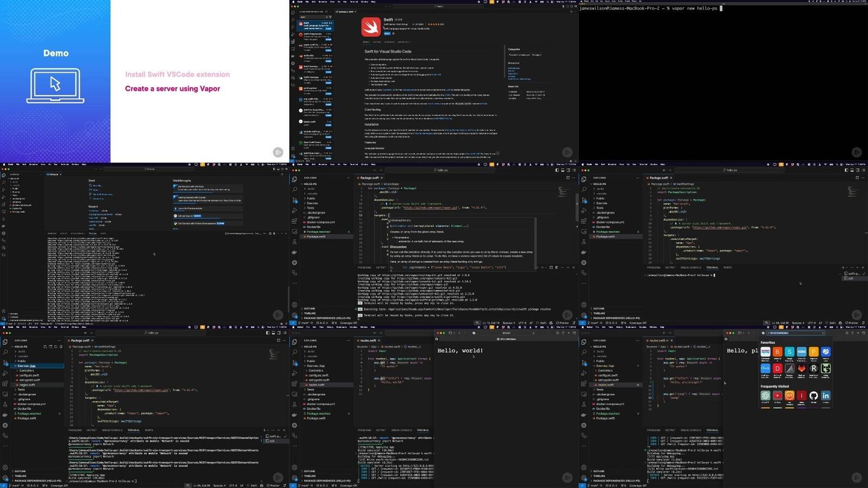Toggle Coverage: Off in tooltip frame status bar
This screenshot has height=488, width=868.
348,323
